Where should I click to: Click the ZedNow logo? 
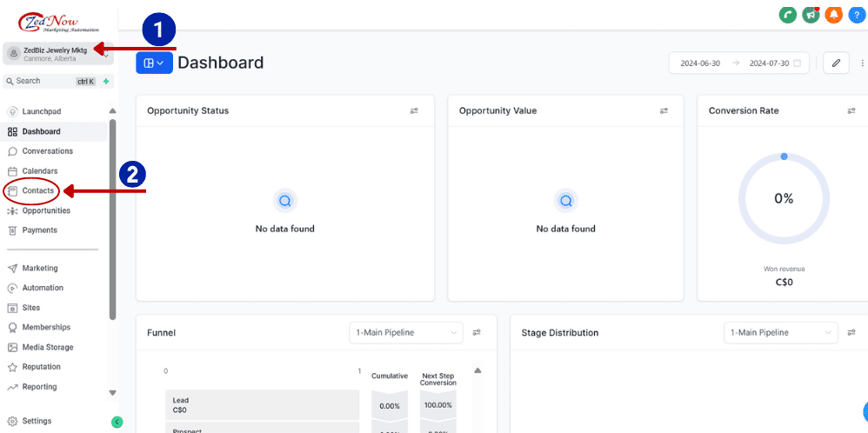[x=58, y=22]
